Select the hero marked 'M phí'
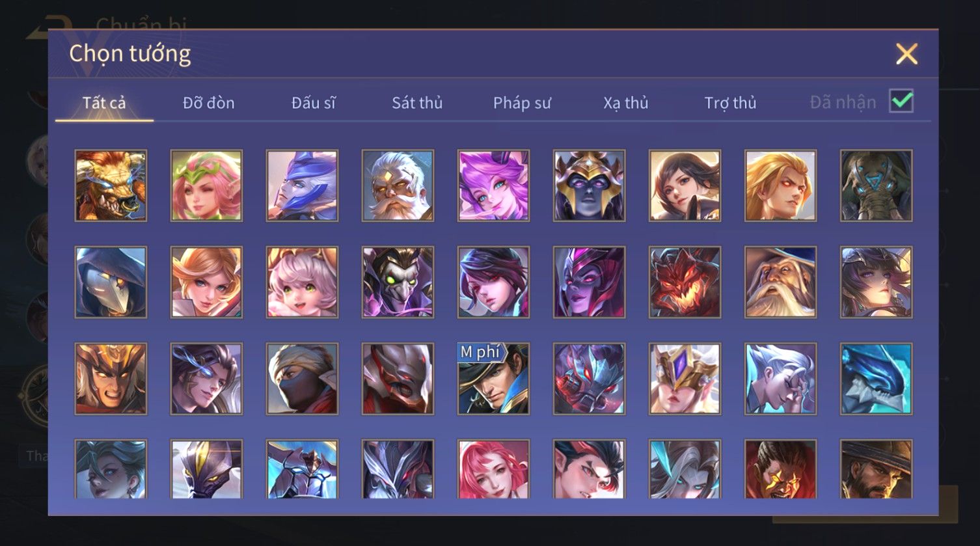Screen dimensions: 980x546 (493, 379)
